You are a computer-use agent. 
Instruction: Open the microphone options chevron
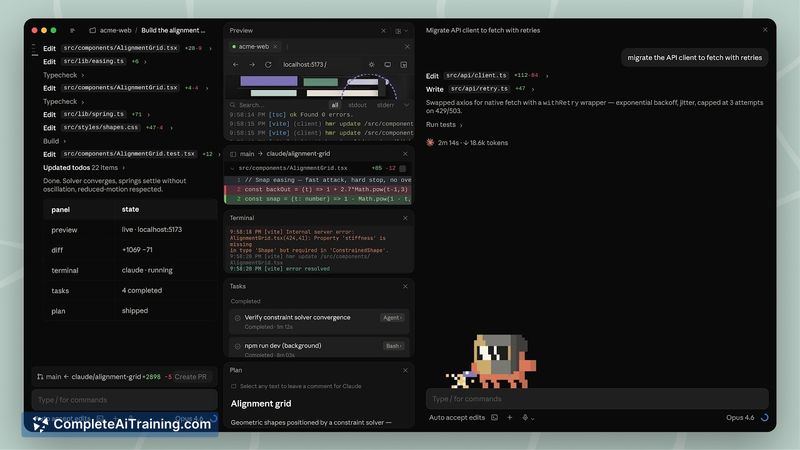(x=533, y=418)
